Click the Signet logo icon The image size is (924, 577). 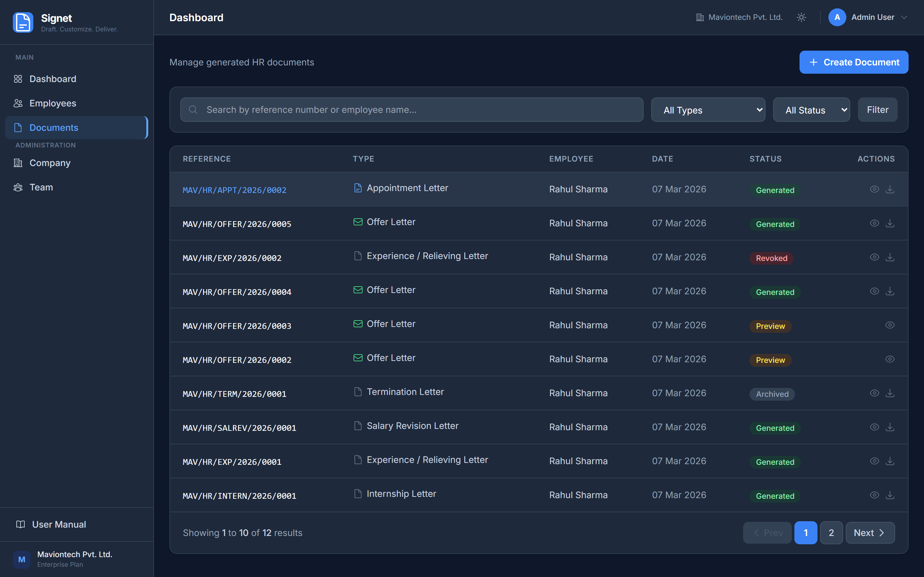click(23, 22)
